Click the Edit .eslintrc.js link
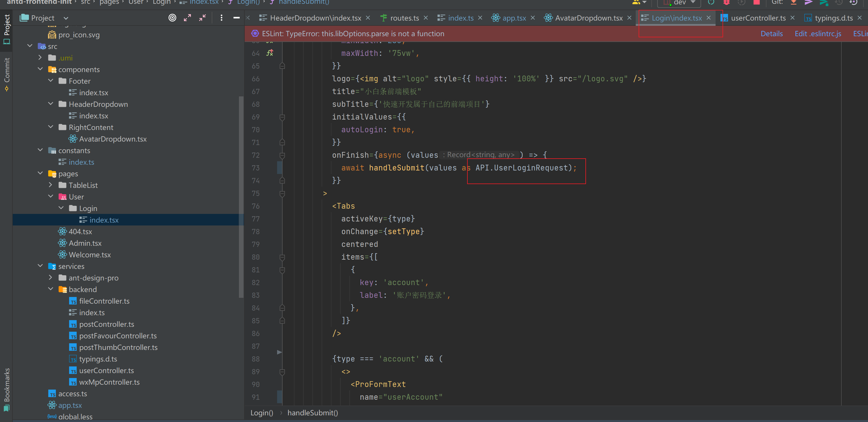868x422 pixels. coord(818,33)
